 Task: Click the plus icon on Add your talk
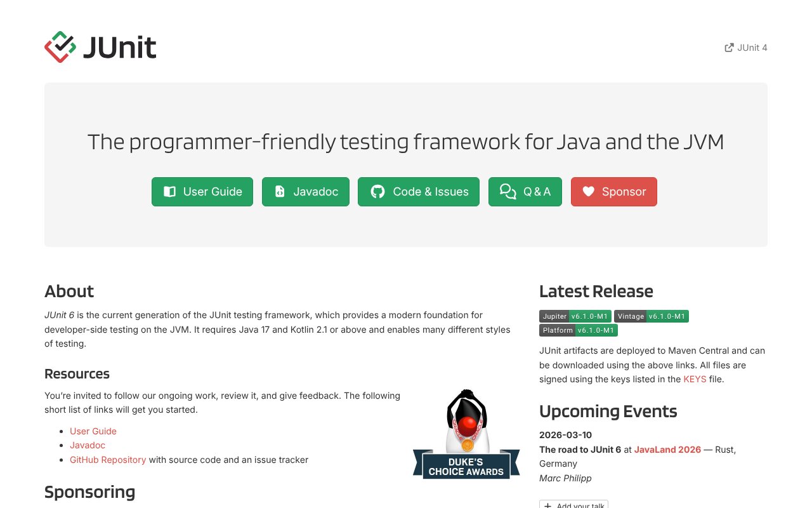coord(547,505)
